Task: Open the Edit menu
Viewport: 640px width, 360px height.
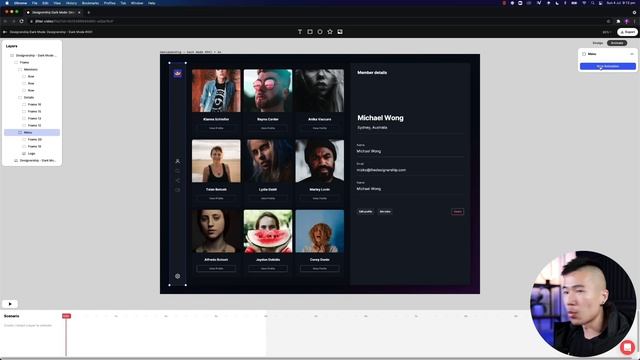Action: pyautogui.click(x=45, y=3)
